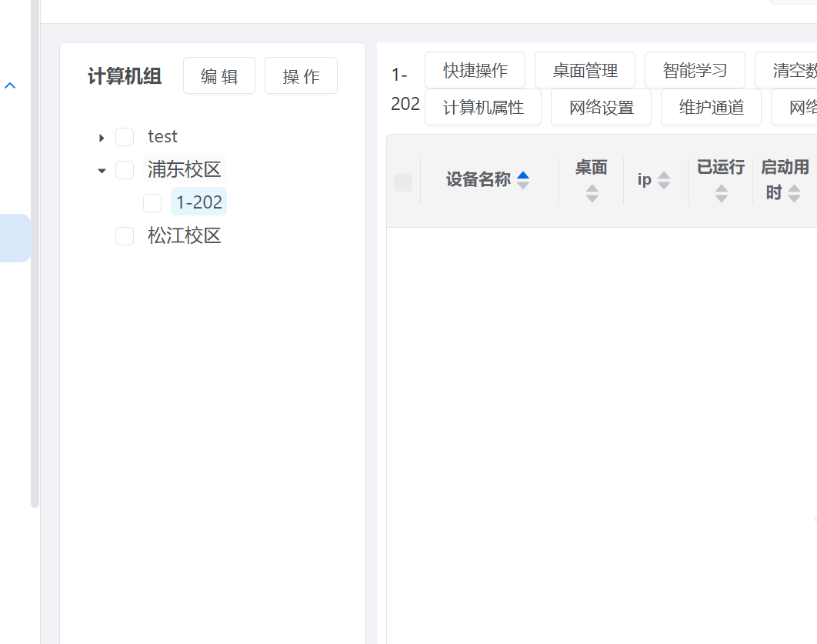Check the 浦东校区 checkbox
Screen dimensions: 817x644
point(125,170)
